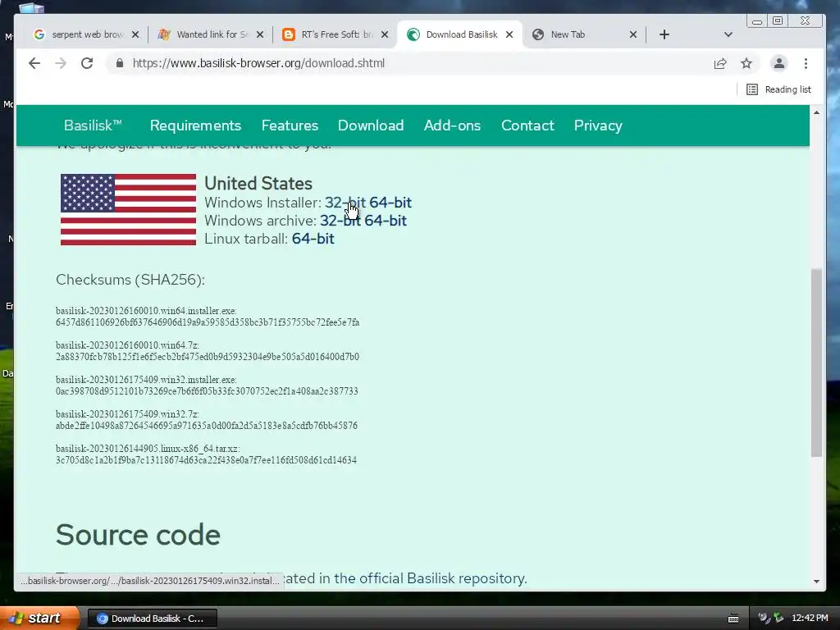Click the vertical scrollbar thumb
Viewport: 840px width, 630px height.
click(x=816, y=363)
